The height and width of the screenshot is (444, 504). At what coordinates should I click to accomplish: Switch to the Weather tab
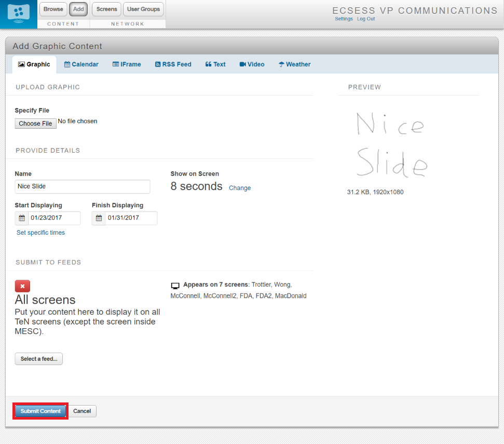[294, 64]
